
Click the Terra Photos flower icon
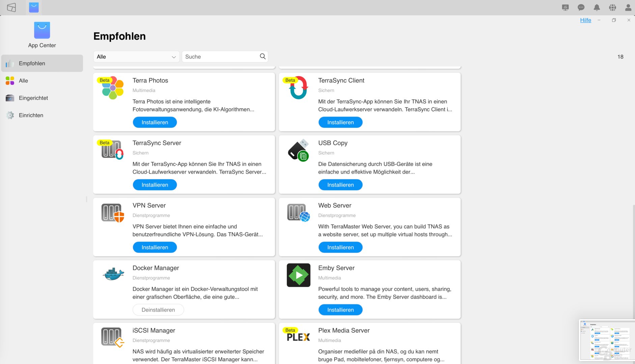point(113,88)
